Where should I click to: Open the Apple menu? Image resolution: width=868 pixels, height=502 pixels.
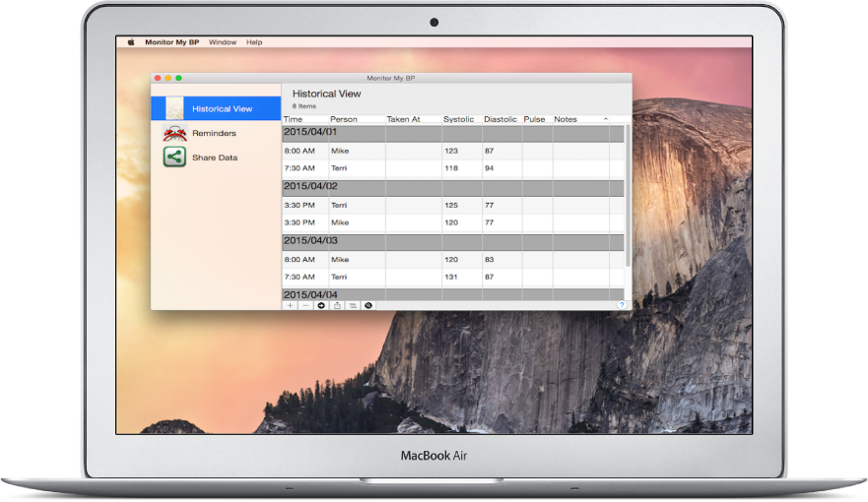131,42
